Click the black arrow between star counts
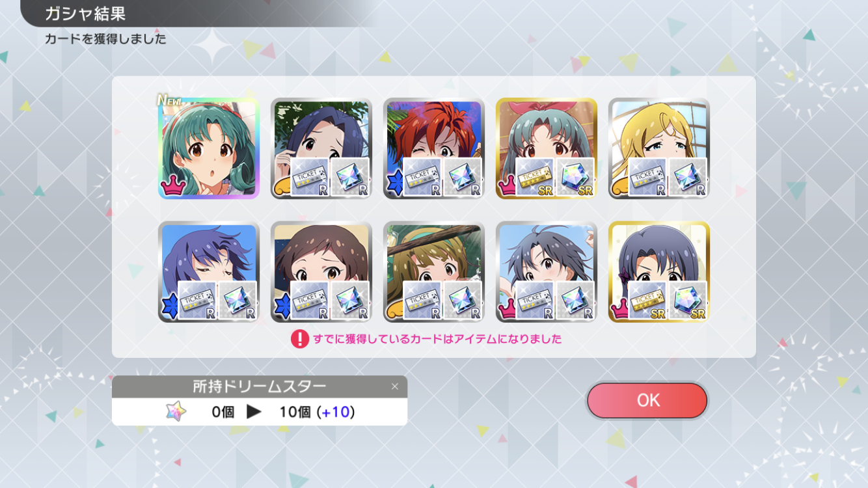This screenshot has width=868, height=488. click(x=254, y=412)
